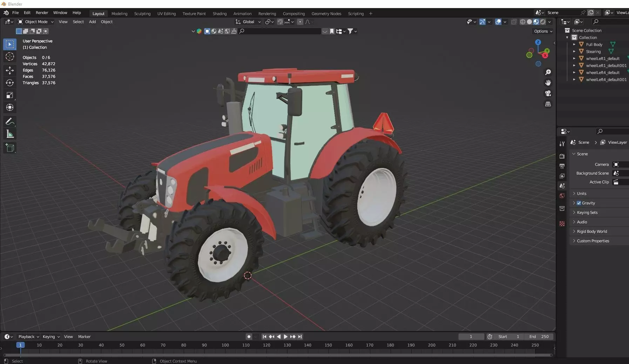Play the animation in reverse
629x364 pixels.
pyautogui.click(x=279, y=337)
